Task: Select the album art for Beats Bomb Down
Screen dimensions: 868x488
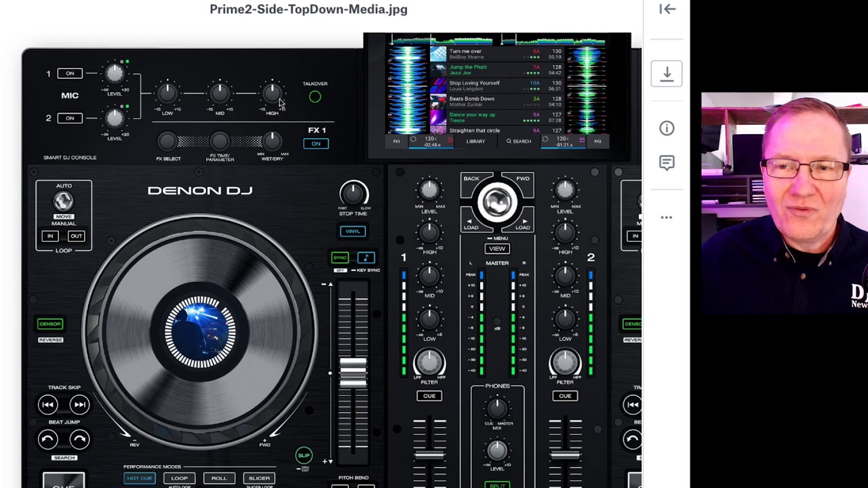Action: click(438, 102)
